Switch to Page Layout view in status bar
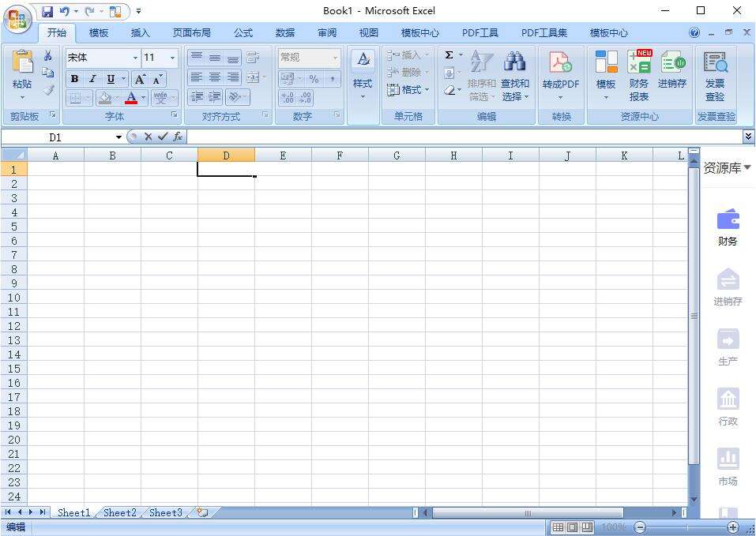The image size is (756, 536). (572, 527)
